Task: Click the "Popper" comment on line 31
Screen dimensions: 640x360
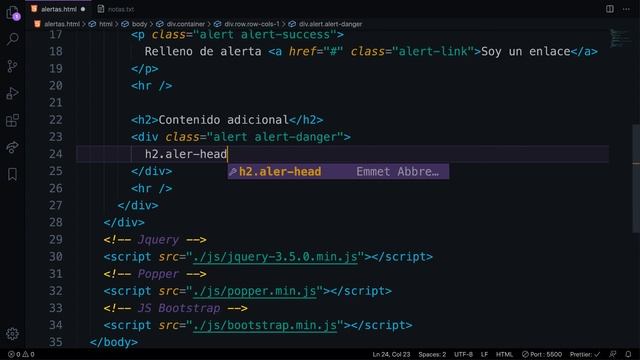Action: click(158, 274)
